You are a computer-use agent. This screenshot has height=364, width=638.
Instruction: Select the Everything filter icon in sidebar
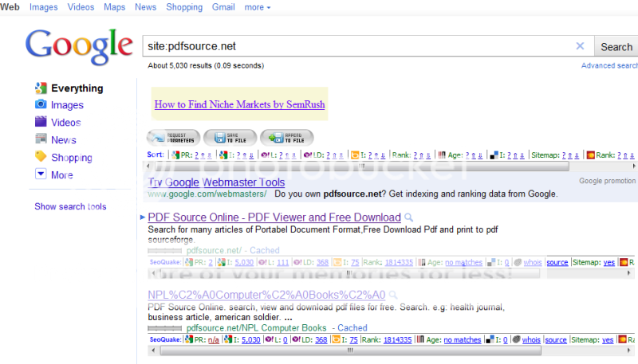point(41,88)
